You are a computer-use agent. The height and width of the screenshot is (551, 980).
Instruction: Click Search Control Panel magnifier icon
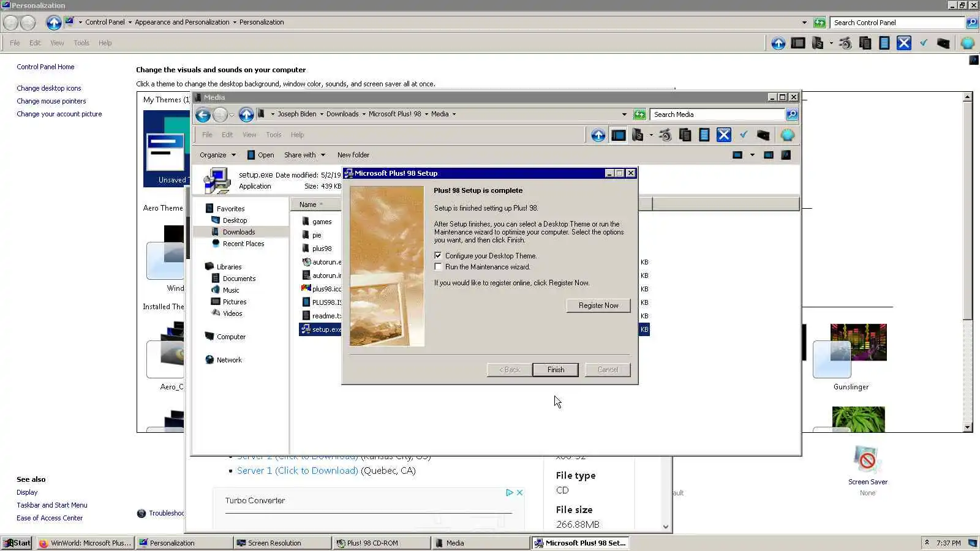pos(971,23)
